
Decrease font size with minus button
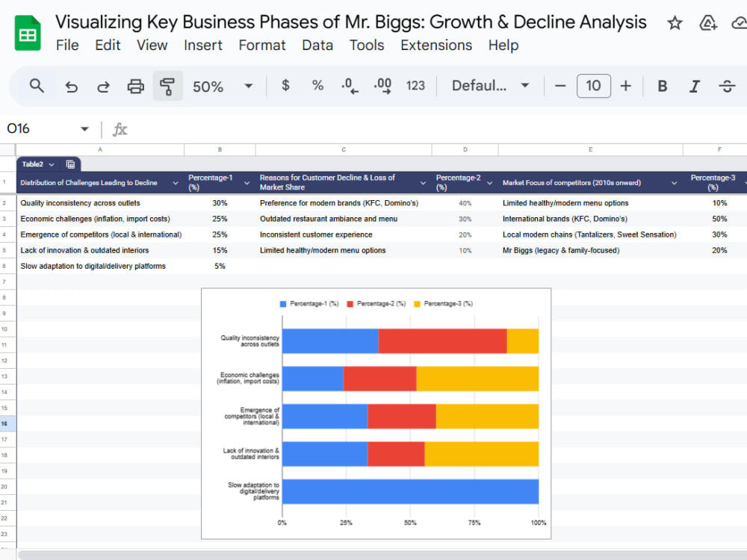click(x=560, y=86)
